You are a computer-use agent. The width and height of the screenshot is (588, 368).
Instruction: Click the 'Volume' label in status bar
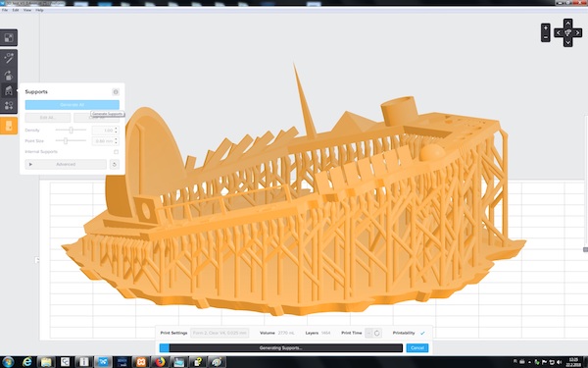point(268,333)
